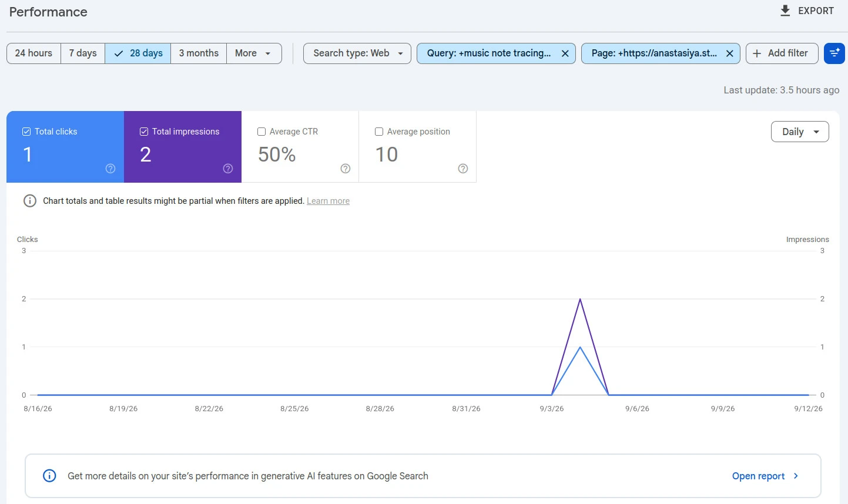Image resolution: width=848 pixels, height=504 pixels.
Task: Click the Last update: 3.5 hours ago text
Action: [x=781, y=90]
